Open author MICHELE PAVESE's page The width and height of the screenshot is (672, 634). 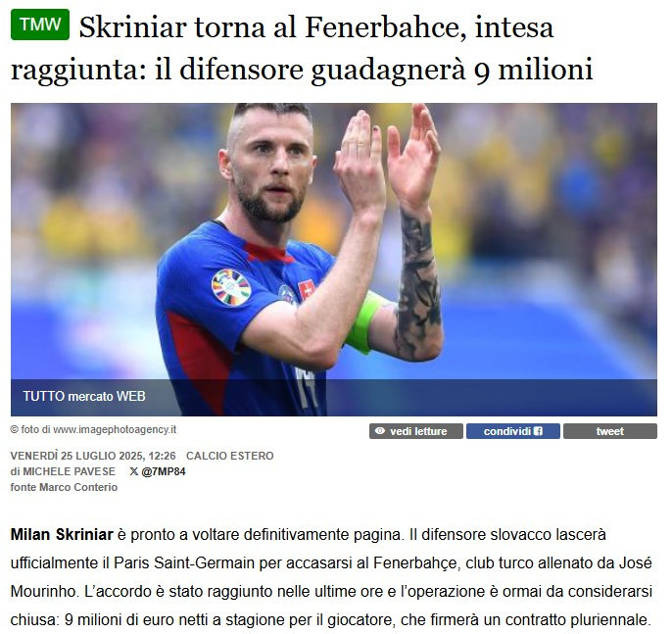(x=69, y=471)
